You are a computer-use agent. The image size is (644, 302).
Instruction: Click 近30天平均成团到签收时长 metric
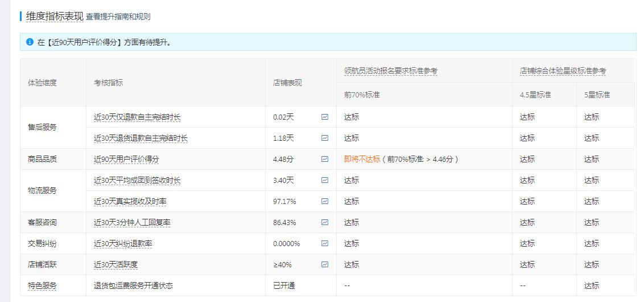click(x=137, y=180)
